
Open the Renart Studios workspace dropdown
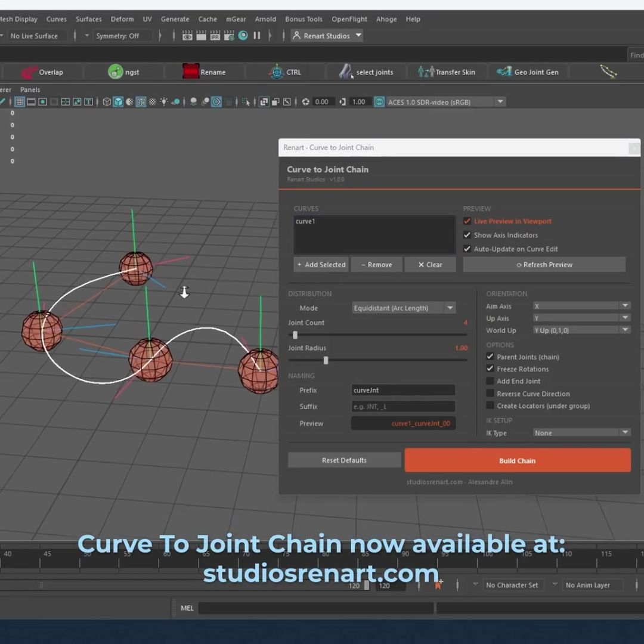pos(327,36)
